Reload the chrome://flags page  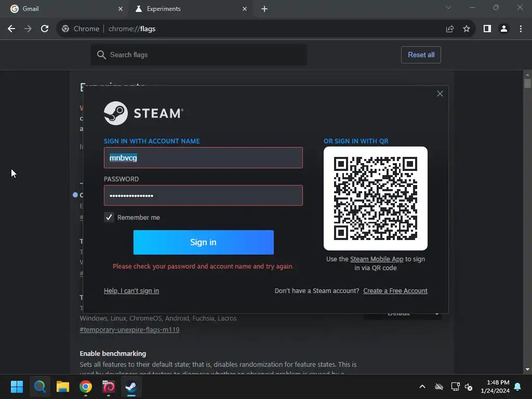[x=45, y=29]
